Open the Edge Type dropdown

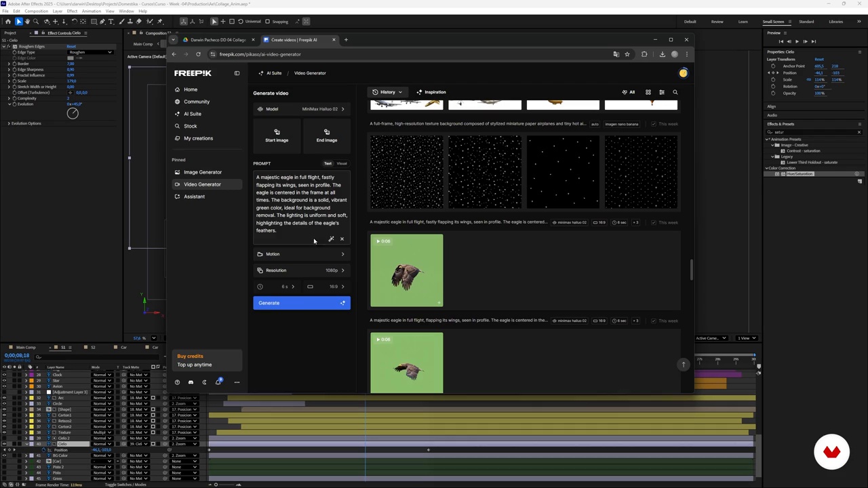point(90,52)
